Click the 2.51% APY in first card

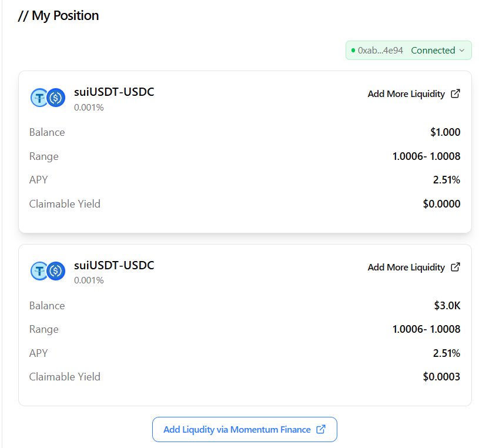446,180
